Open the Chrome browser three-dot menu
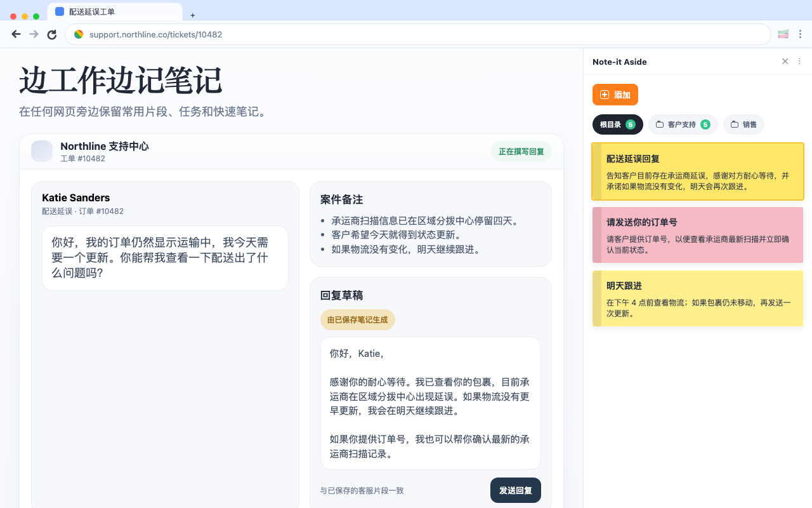Viewport: 812px width, 508px height. (801, 34)
